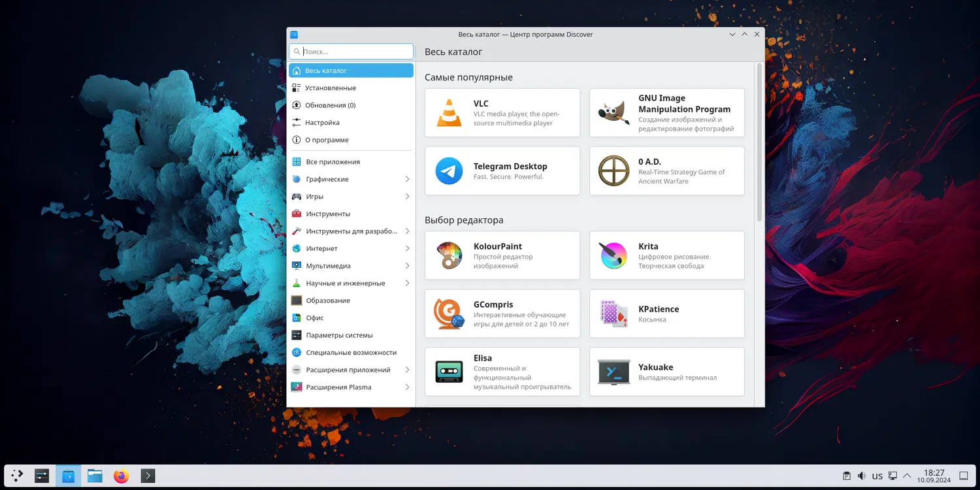Open the network connections tray icon
Screen dimensions: 980x490
892,476
